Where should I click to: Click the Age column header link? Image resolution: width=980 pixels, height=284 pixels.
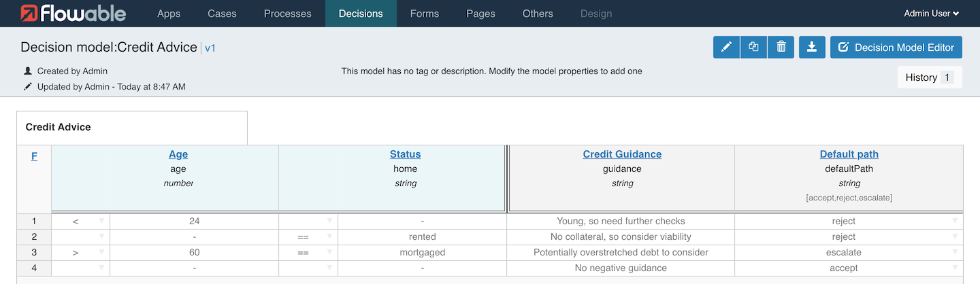pyautogui.click(x=178, y=154)
